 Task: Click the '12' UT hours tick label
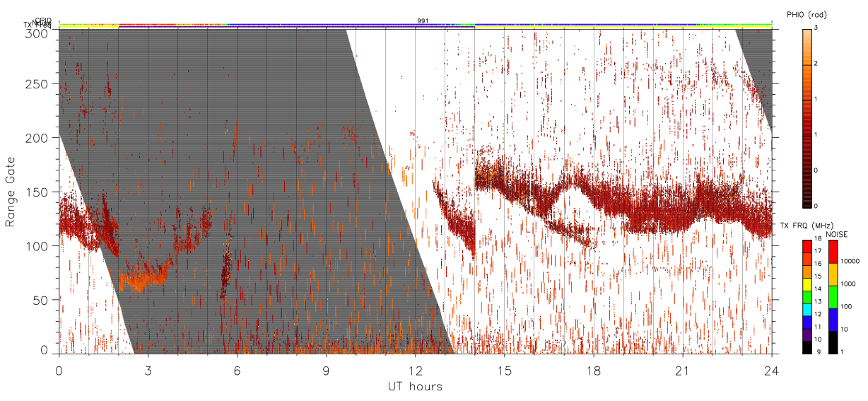coord(415,370)
